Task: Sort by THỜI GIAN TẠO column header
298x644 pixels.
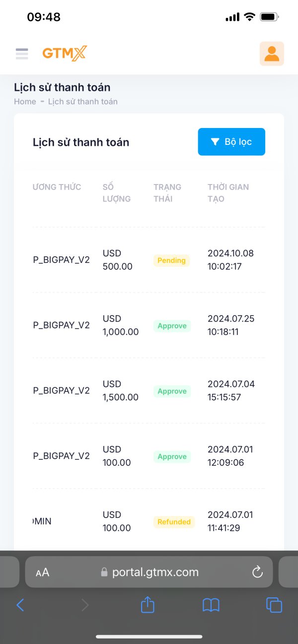Action: pyautogui.click(x=228, y=193)
